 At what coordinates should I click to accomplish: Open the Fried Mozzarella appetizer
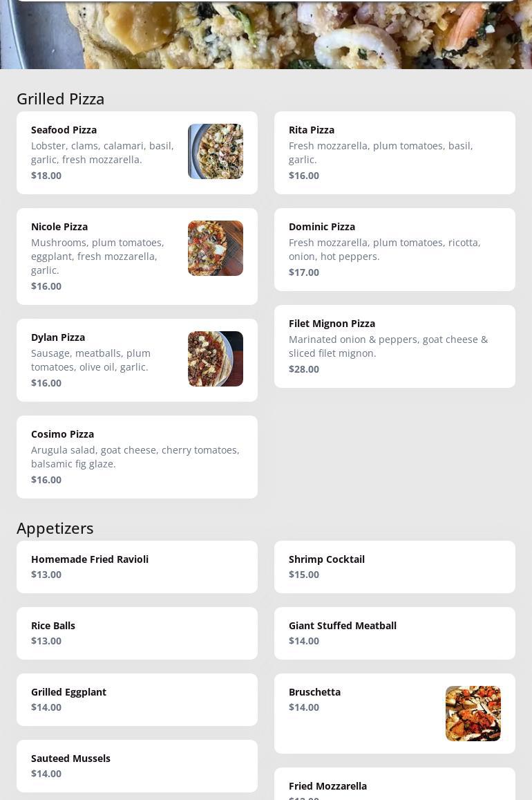coord(395,786)
